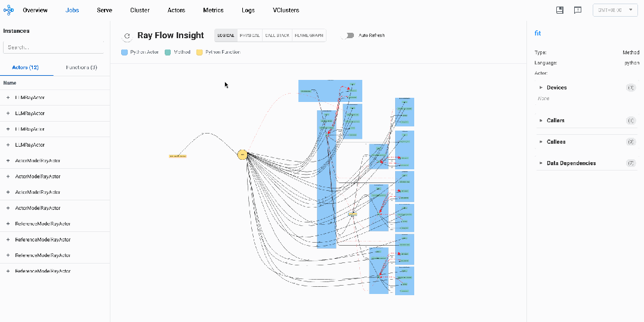Image resolution: width=644 pixels, height=322 pixels.
Task: Click the plus icon on first LLMRayActor row
Action: pos(8,98)
